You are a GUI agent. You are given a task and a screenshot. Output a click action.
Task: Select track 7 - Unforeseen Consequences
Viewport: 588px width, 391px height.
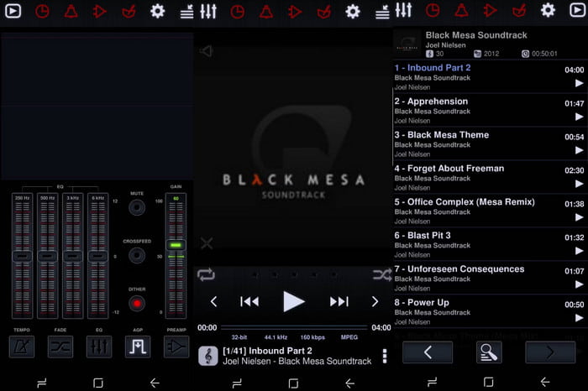[x=490, y=278]
